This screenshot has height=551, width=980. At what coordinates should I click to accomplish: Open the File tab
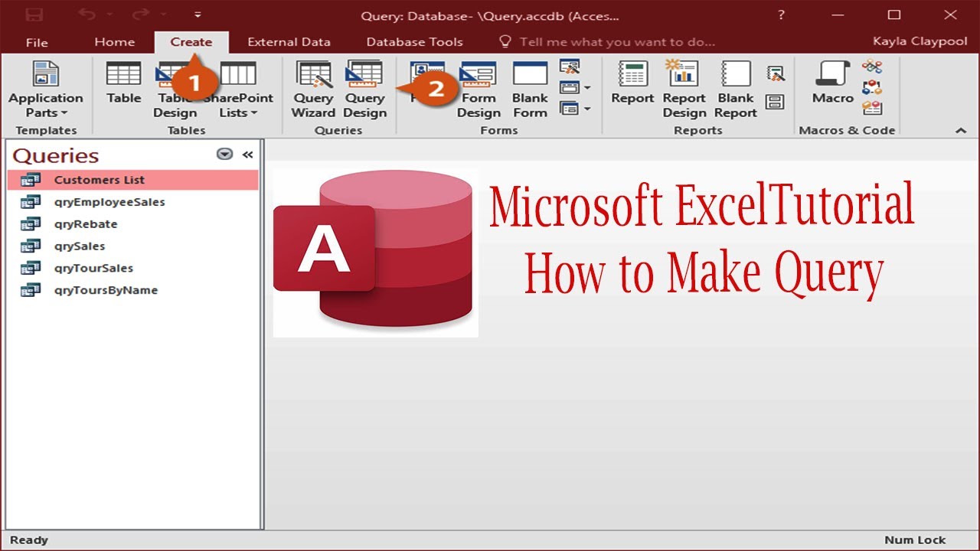pos(37,42)
